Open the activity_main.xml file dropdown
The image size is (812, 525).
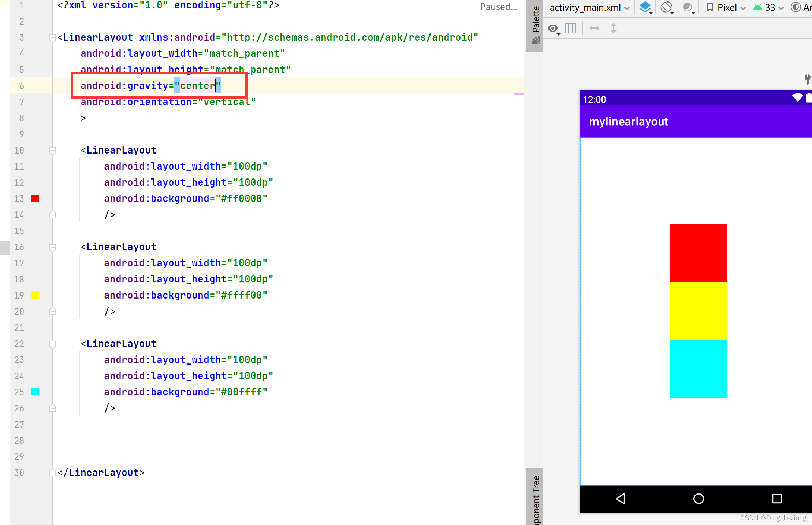[589, 8]
